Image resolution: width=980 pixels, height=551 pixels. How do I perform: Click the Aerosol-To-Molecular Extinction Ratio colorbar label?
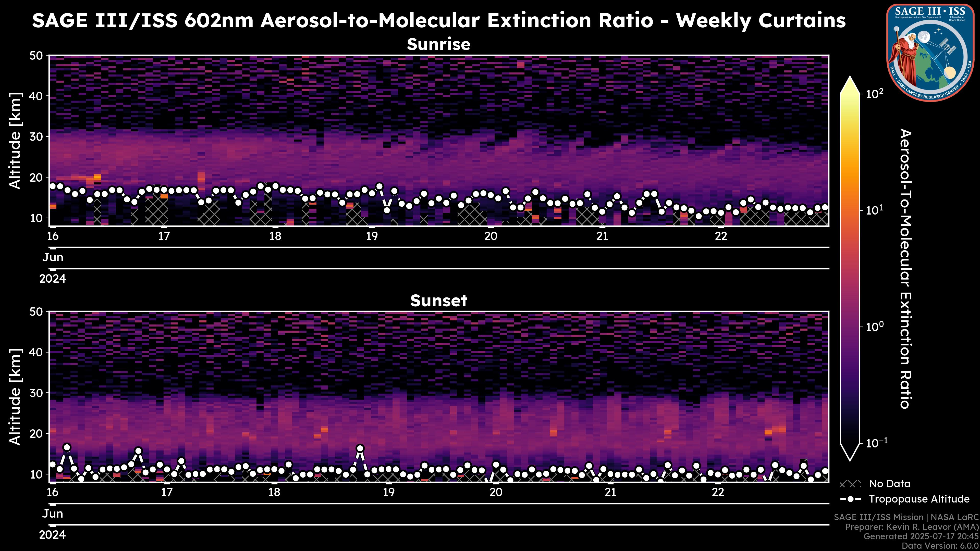pyautogui.click(x=906, y=268)
